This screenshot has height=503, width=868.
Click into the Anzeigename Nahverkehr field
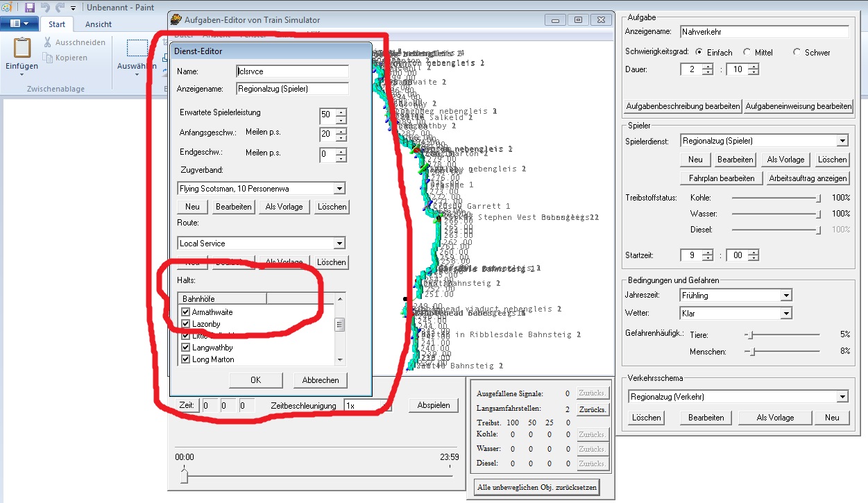tap(763, 32)
